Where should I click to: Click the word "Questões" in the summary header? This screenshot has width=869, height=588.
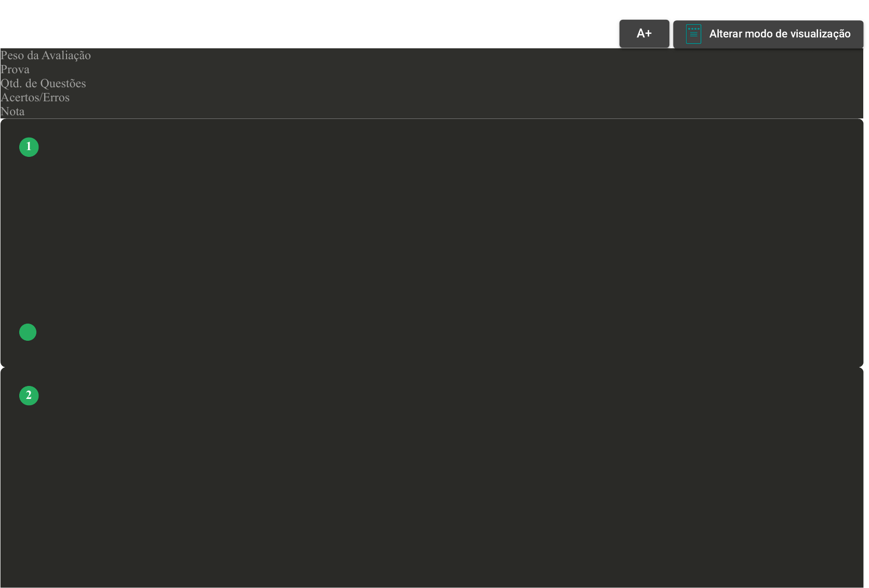click(63, 84)
